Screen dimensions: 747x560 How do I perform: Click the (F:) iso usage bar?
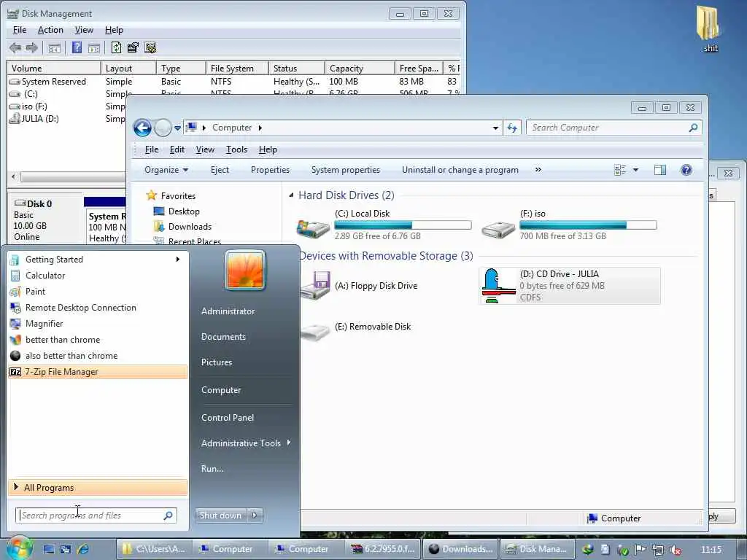588,225
